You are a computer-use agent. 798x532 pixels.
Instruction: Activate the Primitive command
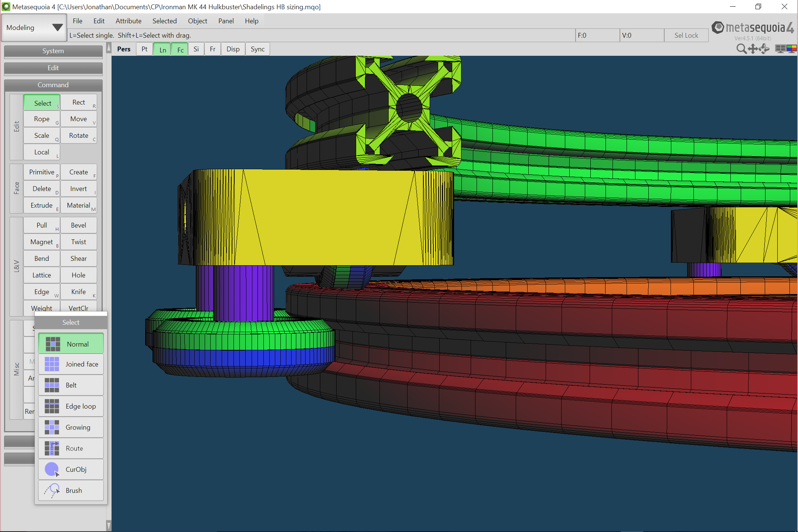point(42,172)
